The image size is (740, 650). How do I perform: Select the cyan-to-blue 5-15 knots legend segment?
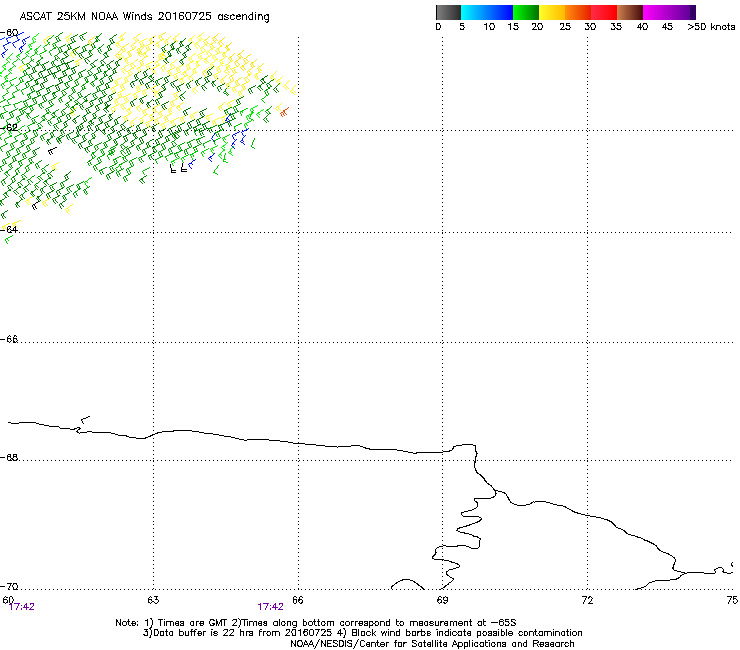tap(487, 12)
